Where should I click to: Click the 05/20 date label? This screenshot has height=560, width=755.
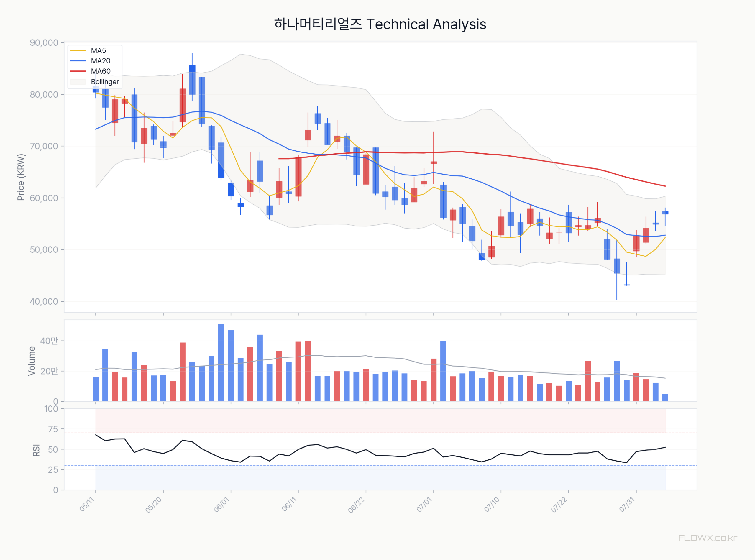coord(154,505)
